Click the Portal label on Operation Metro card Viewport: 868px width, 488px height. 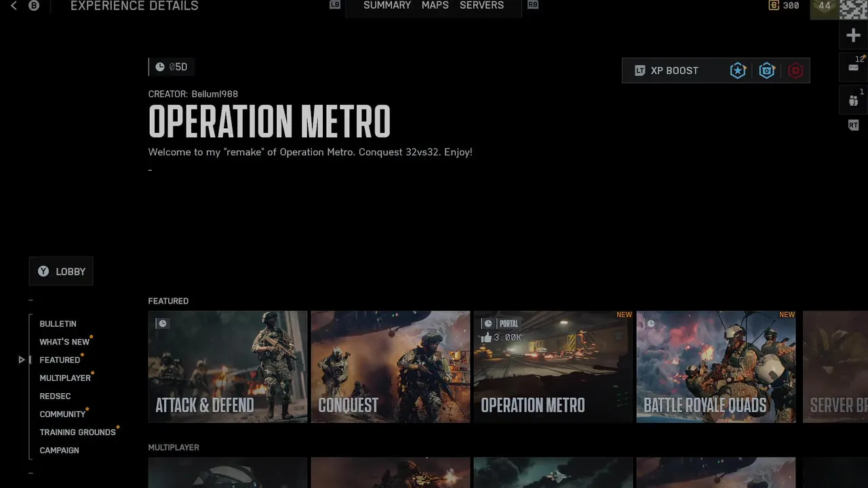(x=509, y=323)
